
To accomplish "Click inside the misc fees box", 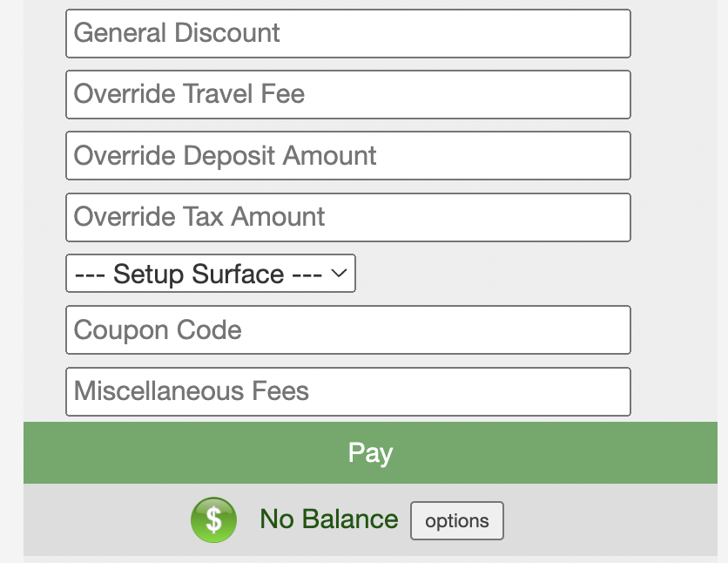I will (x=347, y=391).
